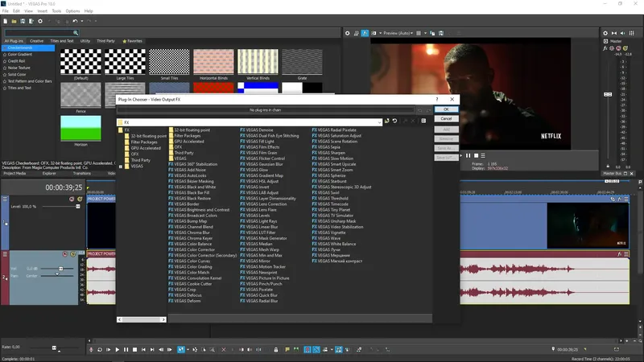Toggle Loop Playback in the transport bar
The height and width of the screenshot is (362, 644).
[100, 350]
